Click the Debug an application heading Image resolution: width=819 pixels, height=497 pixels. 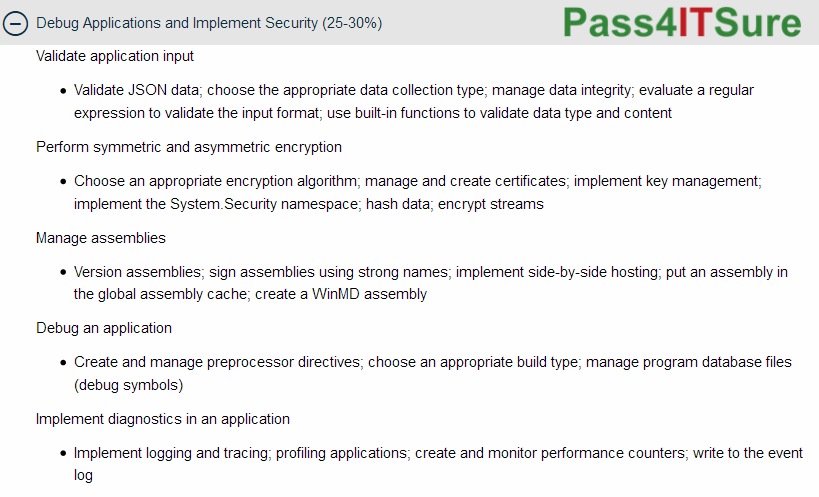click(x=103, y=328)
